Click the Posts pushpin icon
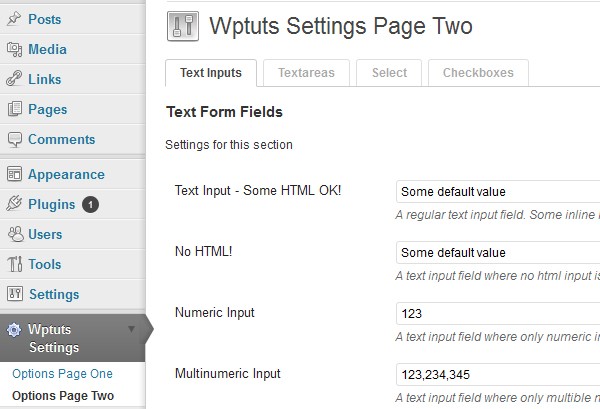 pyautogui.click(x=14, y=18)
